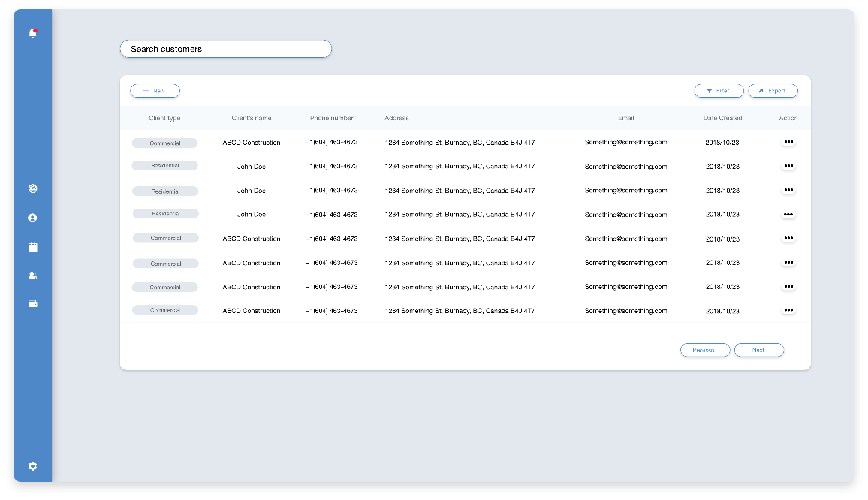Sort by the Date Created column header
868x500 pixels.
(x=722, y=118)
